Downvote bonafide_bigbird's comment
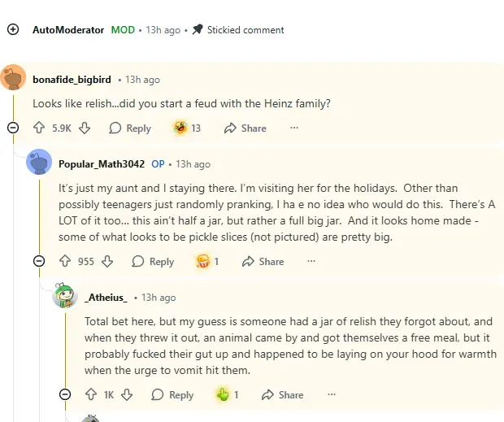This screenshot has height=422, width=504. click(85, 128)
